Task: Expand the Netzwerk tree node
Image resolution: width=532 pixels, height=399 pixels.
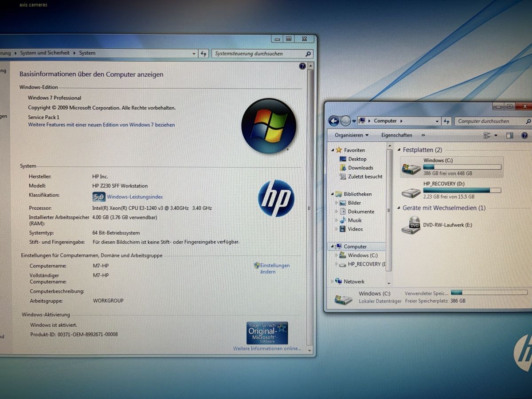Action: pyautogui.click(x=332, y=282)
